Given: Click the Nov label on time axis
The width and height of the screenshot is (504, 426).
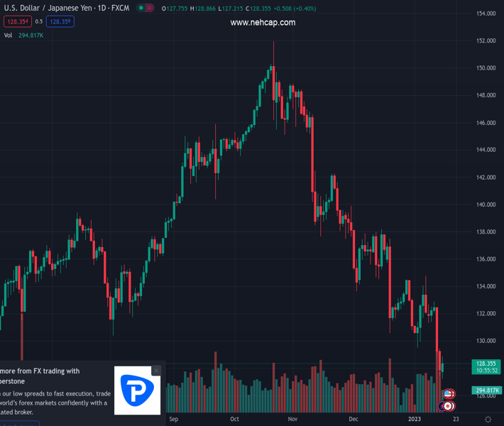Looking at the screenshot, I should click(292, 420).
